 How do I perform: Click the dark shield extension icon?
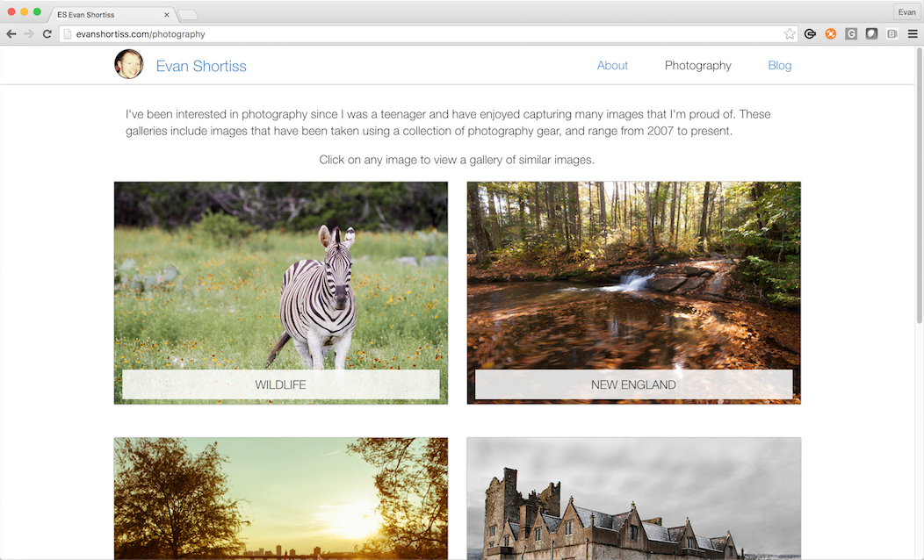pos(871,34)
